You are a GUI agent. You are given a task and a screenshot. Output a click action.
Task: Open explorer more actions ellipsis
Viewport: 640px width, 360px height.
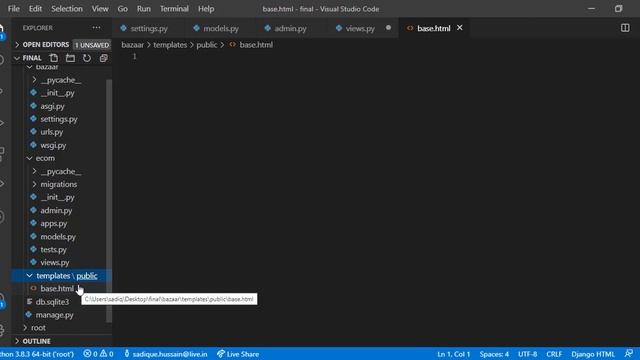point(96,28)
